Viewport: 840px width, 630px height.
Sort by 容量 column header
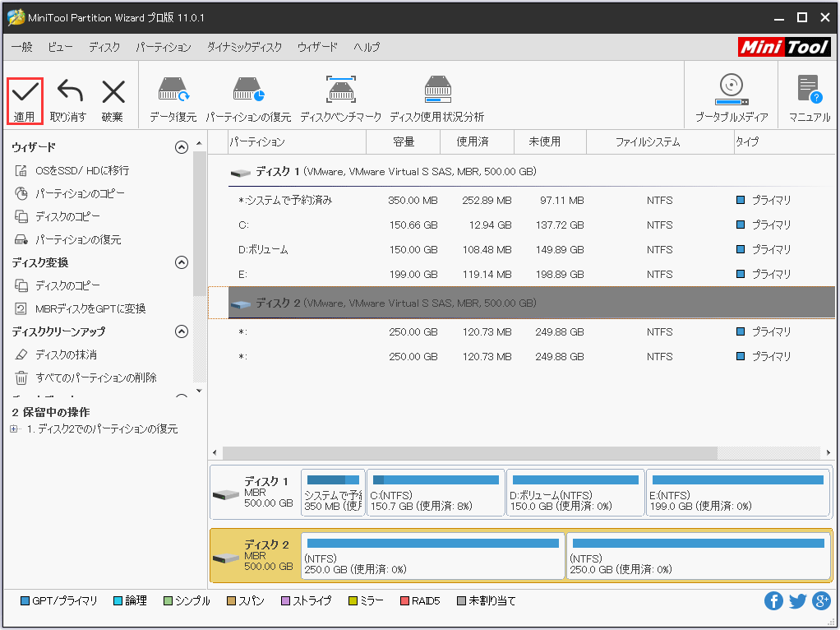[x=404, y=142]
